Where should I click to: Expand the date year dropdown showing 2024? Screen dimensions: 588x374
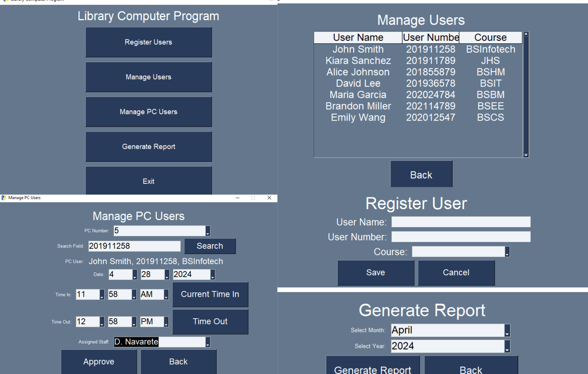(213, 275)
